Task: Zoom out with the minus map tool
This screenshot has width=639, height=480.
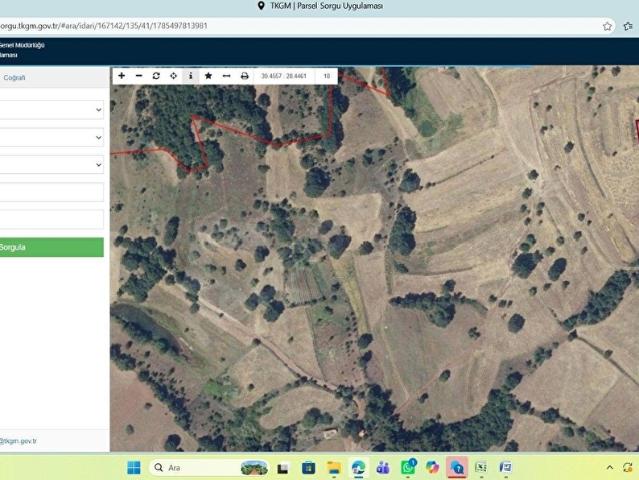Action: click(x=139, y=76)
